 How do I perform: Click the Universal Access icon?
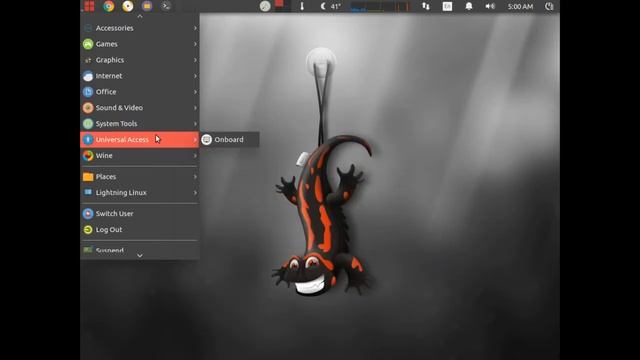pos(88,140)
